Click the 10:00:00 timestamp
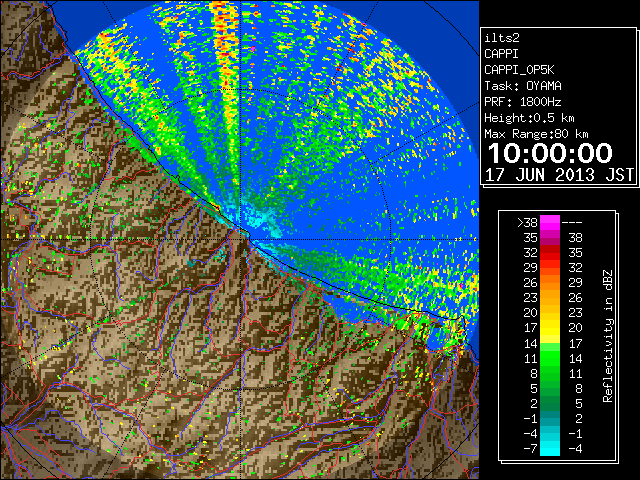The height and width of the screenshot is (480, 640). tap(550, 153)
